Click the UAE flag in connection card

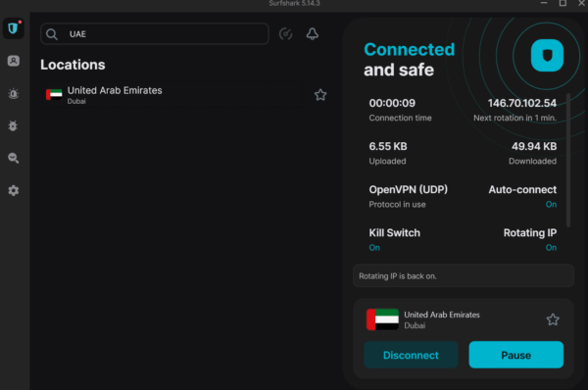point(382,319)
